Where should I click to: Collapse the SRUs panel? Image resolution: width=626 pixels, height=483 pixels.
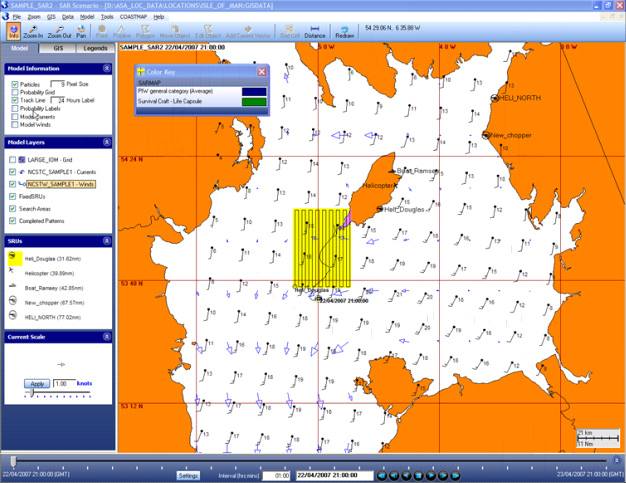tap(106, 241)
